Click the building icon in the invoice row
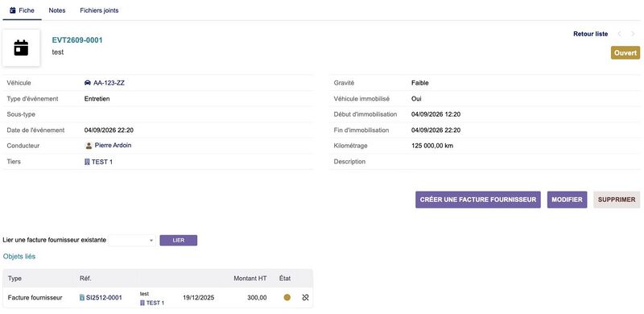Viewport: 644px width, 314px height. pyautogui.click(x=142, y=303)
